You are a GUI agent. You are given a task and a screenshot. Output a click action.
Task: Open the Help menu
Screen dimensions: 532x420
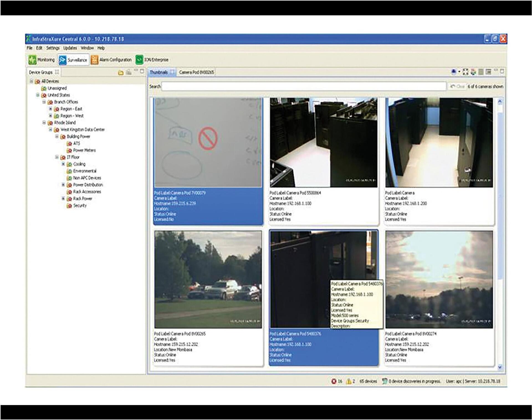pyautogui.click(x=101, y=48)
